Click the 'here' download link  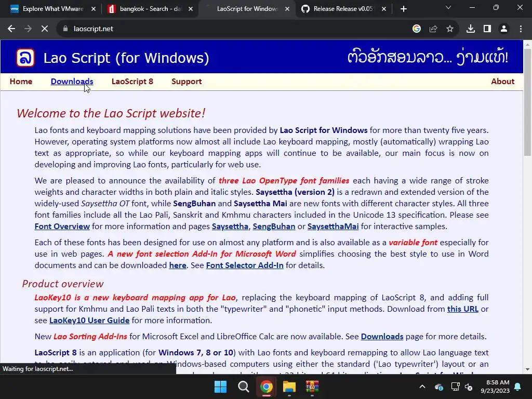(178, 265)
